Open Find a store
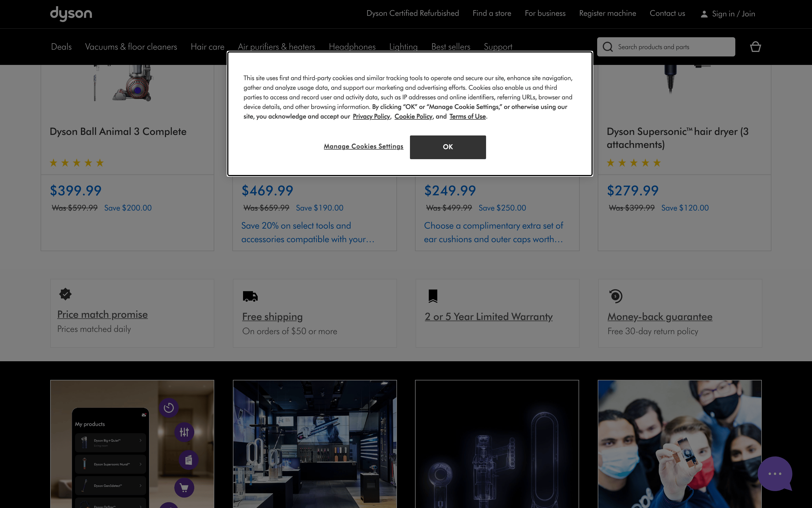 (x=491, y=14)
